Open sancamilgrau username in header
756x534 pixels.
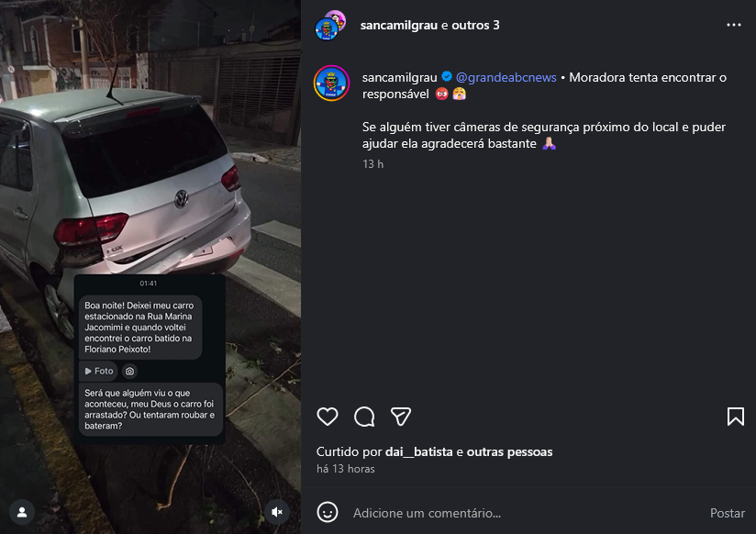pos(399,25)
